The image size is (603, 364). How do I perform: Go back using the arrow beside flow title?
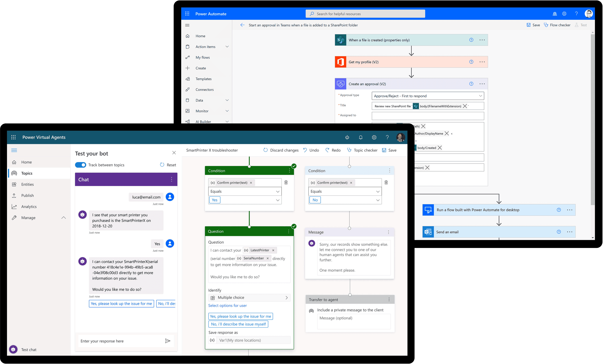242,25
